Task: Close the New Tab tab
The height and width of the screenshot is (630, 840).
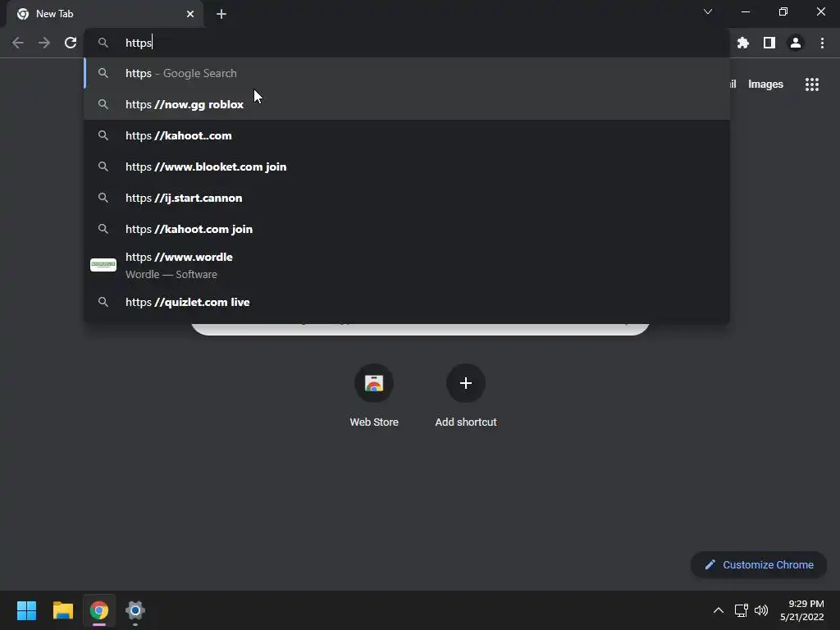Action: [x=190, y=14]
